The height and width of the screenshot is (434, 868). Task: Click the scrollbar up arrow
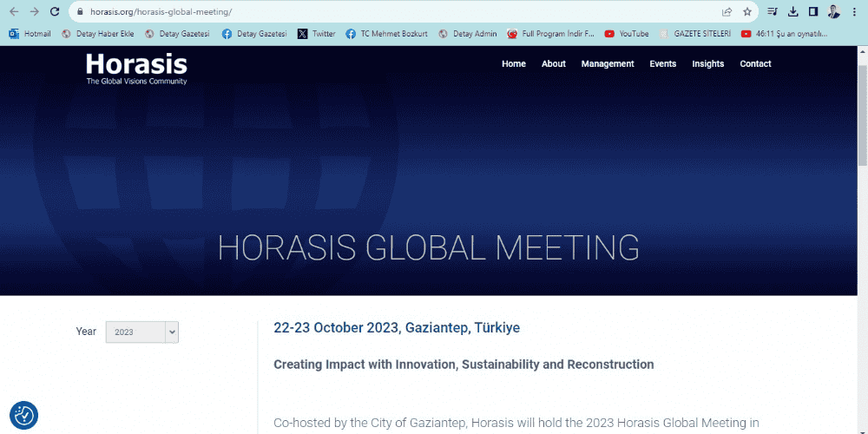(863, 51)
